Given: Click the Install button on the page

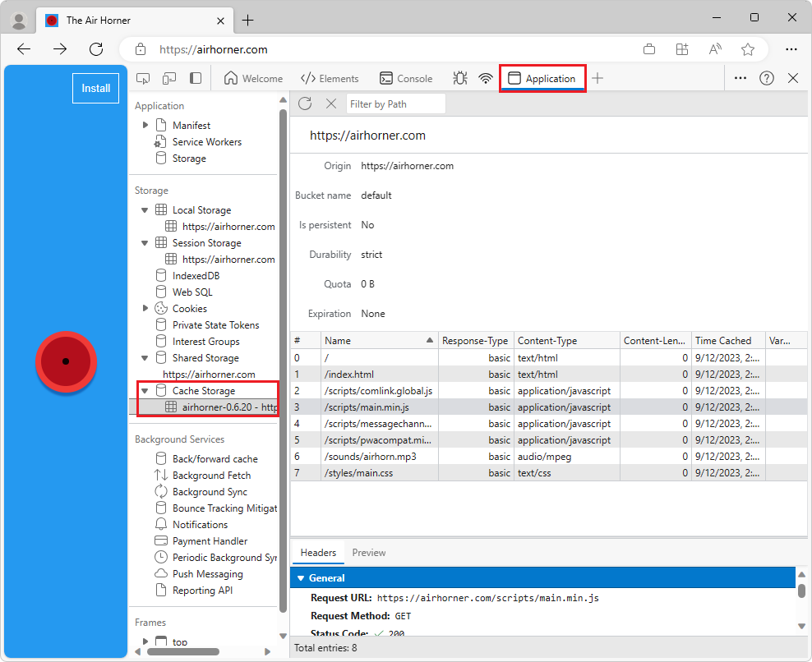Looking at the screenshot, I should [95, 88].
